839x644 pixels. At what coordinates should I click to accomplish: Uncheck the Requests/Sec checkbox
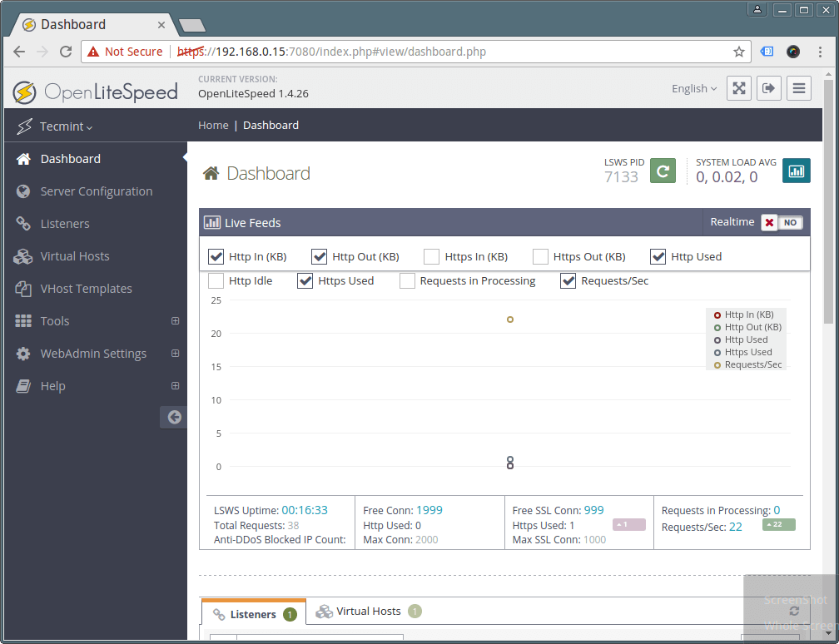(568, 281)
